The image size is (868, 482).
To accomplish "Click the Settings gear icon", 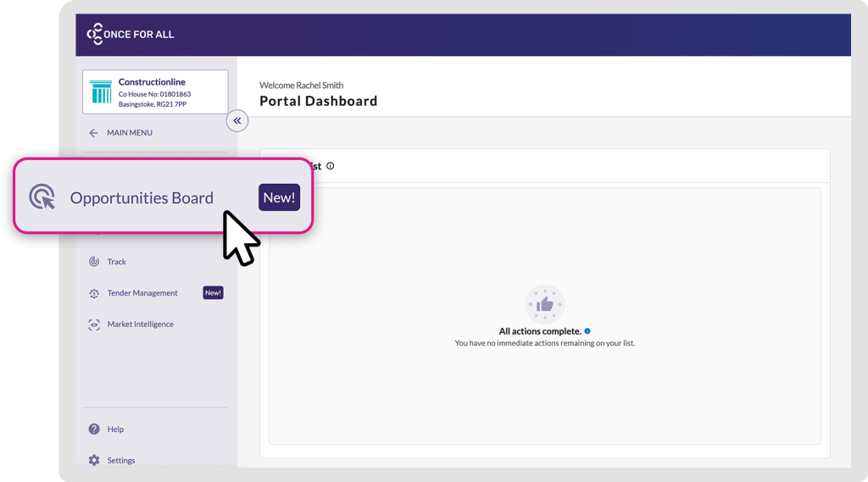I will point(94,460).
